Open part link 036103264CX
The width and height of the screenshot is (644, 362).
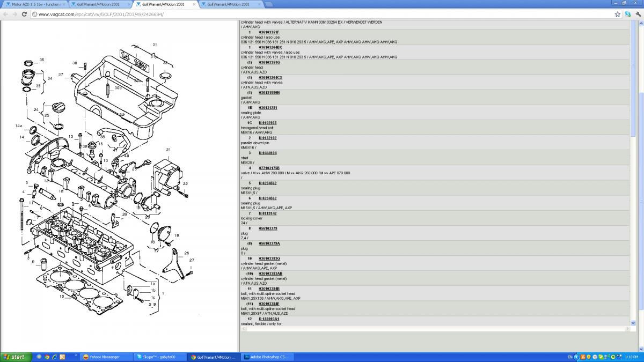pos(270,77)
